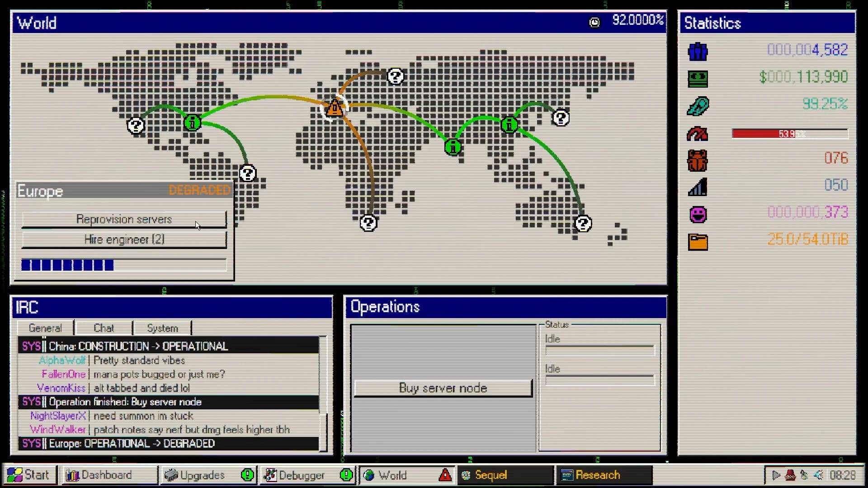The image size is (868, 488).
Task: Click the smiley icon in the World title bar
Action: [x=594, y=22]
